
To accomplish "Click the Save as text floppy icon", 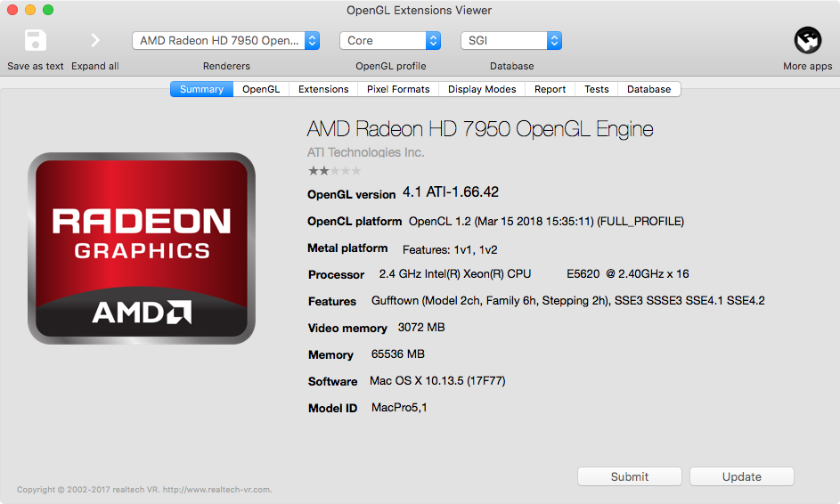I will tap(36, 40).
